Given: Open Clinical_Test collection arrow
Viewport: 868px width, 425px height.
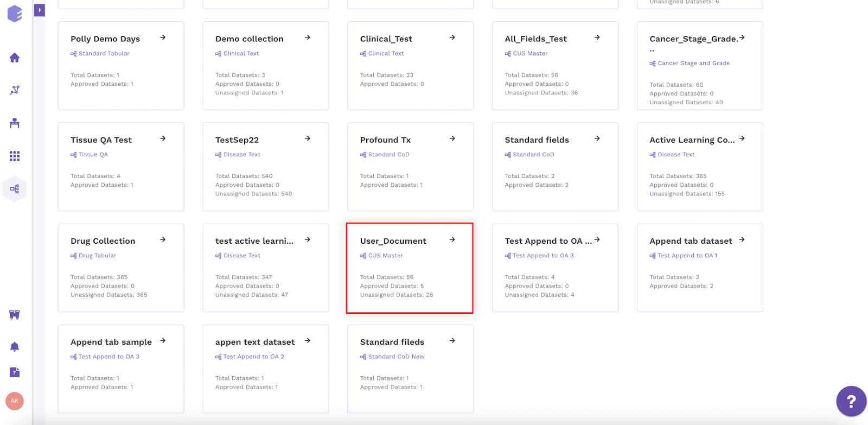Looking at the screenshot, I should [x=452, y=37].
